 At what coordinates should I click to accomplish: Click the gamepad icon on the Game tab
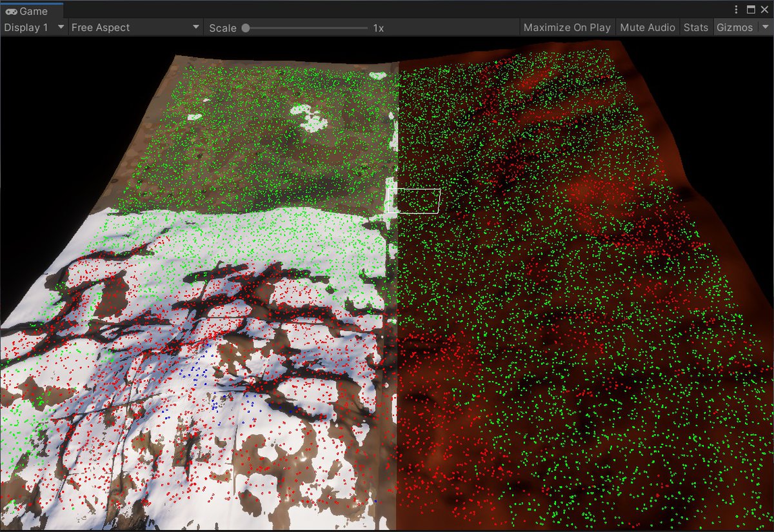(x=11, y=11)
